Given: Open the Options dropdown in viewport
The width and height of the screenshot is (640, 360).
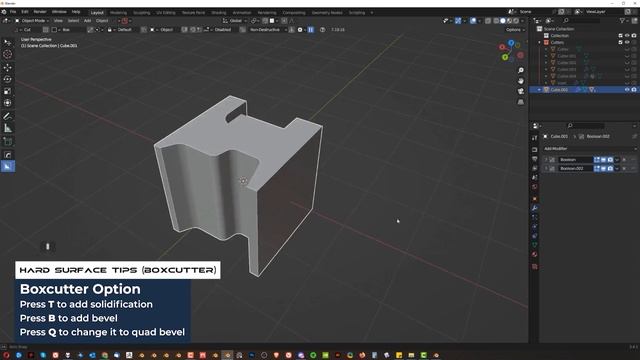Looking at the screenshot, I should click(x=515, y=30).
